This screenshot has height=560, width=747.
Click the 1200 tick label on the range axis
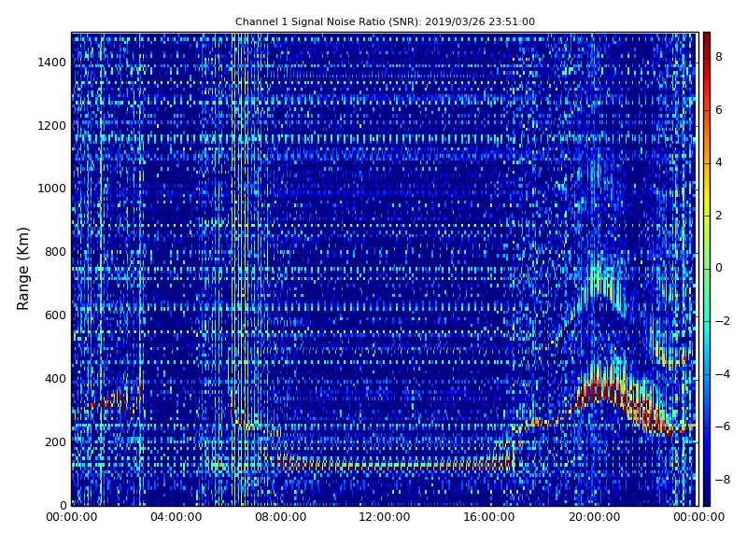(51, 126)
